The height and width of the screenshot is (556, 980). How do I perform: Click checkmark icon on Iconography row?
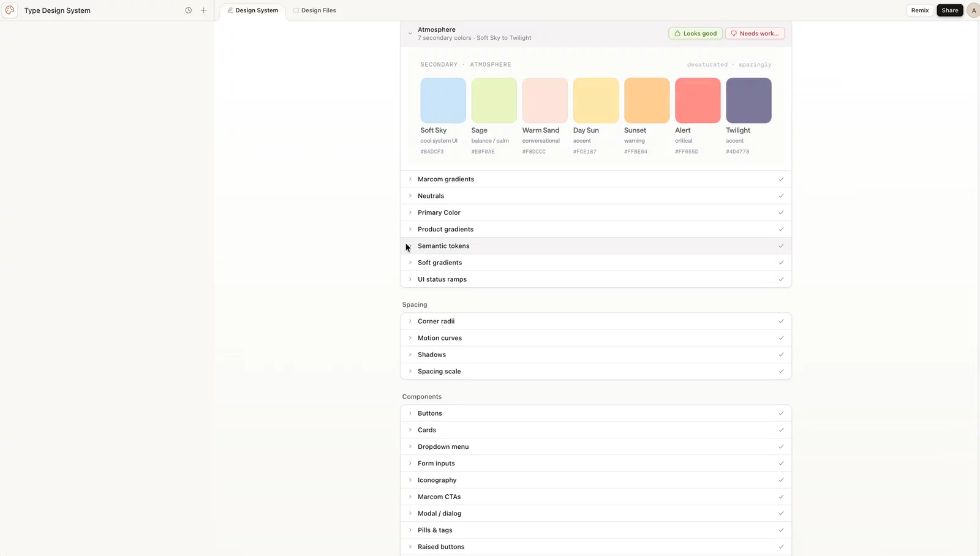coord(781,480)
